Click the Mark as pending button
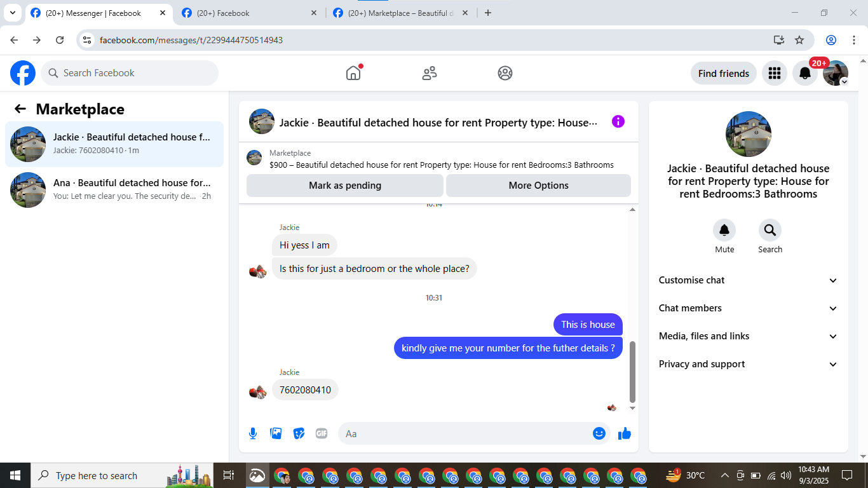 pos(345,186)
